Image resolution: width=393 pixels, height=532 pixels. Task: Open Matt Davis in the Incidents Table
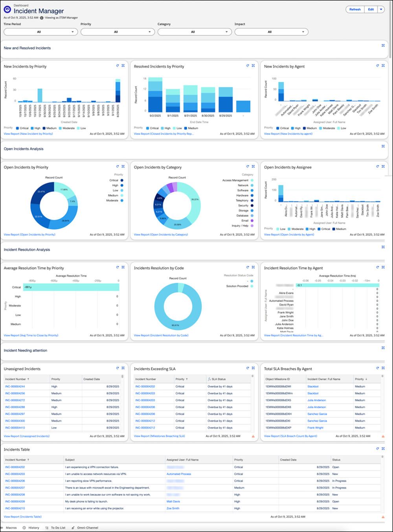(173, 501)
